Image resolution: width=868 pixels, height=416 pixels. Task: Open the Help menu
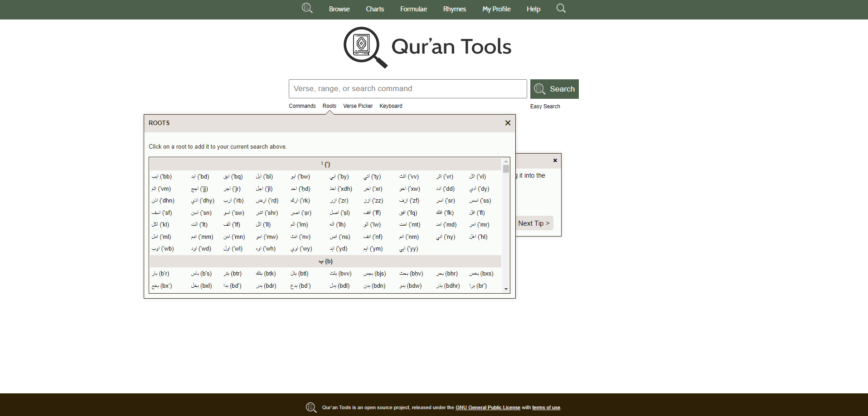click(533, 9)
